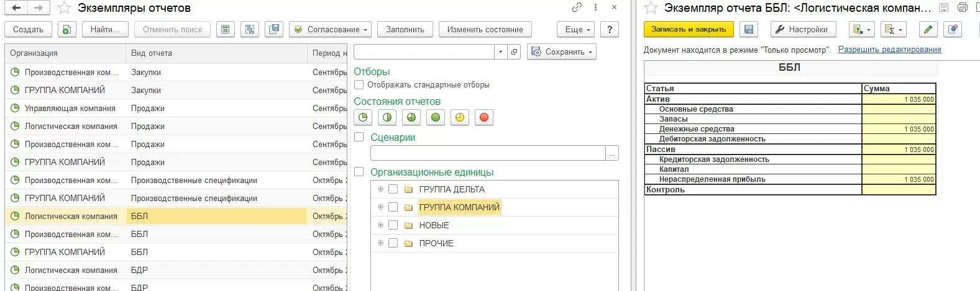Screen dimensions: 980x291
Task: Sort by 'Вид отчета' column header
Action: coord(152,53)
